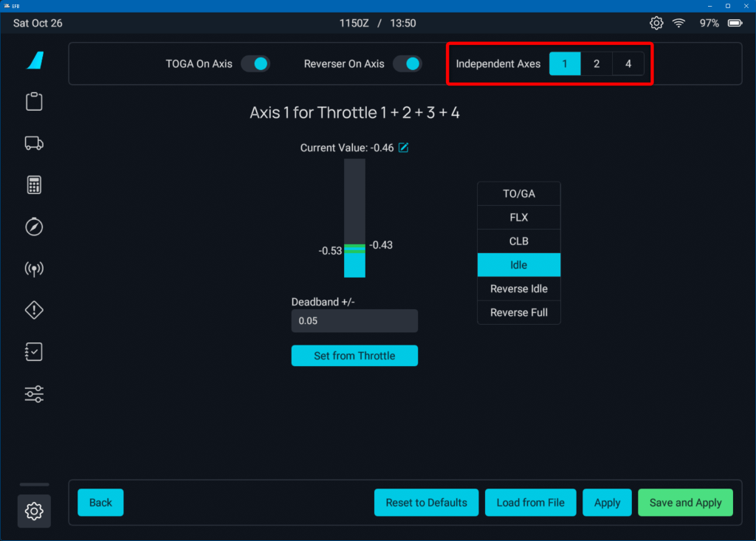The height and width of the screenshot is (541, 756).
Task: Open the Dispatch clipboard page in sidebar
Action: 34,102
